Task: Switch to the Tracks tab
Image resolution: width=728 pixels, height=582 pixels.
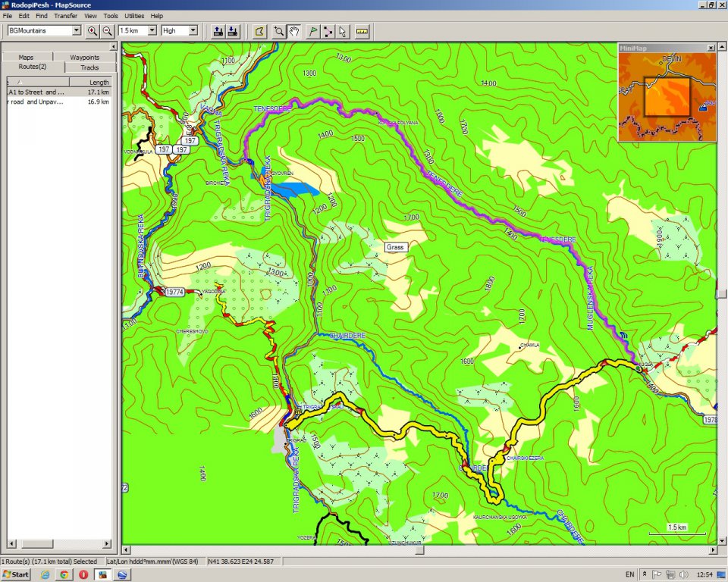Action: click(89, 67)
